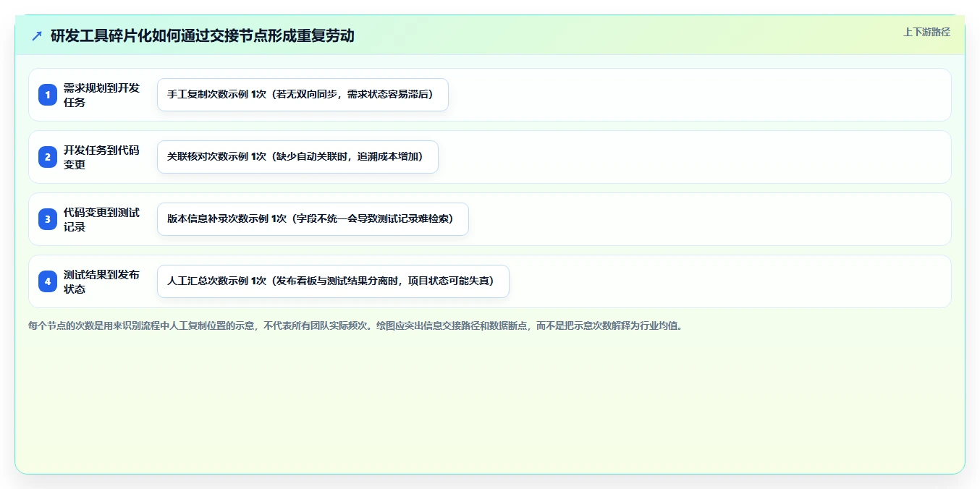980x489 pixels.
Task: Select step badge number 4
Action: click(48, 281)
